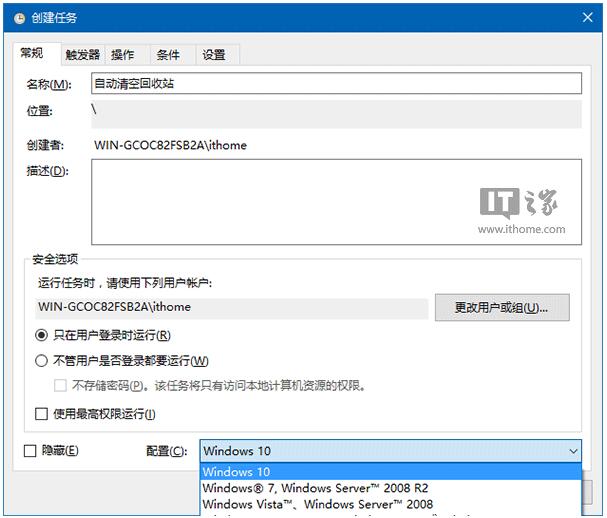Check the 不存储密码 checkbox

[x=60, y=386]
